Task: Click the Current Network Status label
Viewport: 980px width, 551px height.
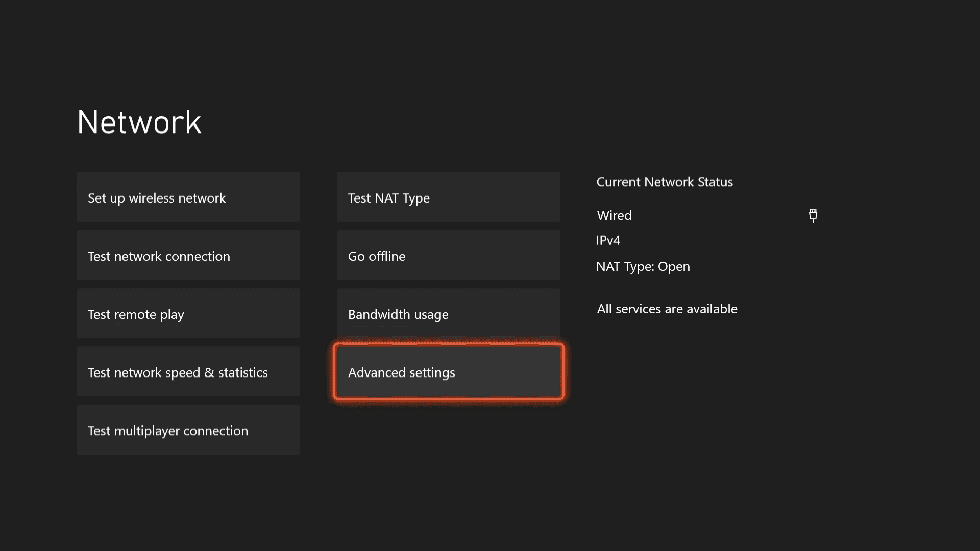Action: (x=664, y=182)
